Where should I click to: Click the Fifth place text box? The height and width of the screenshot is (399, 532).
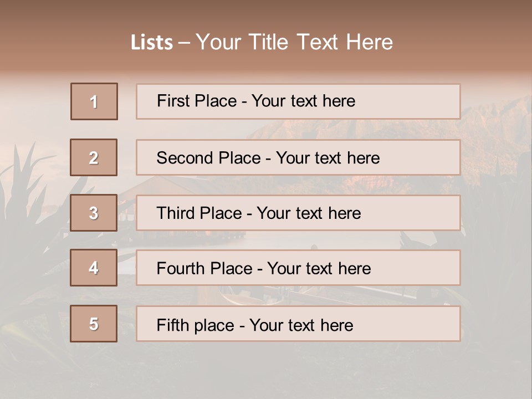[x=298, y=324]
